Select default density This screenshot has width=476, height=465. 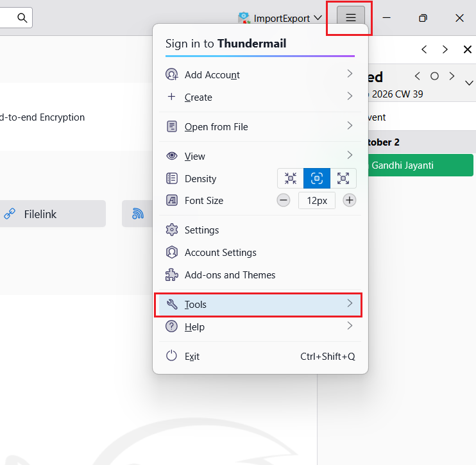tap(317, 178)
